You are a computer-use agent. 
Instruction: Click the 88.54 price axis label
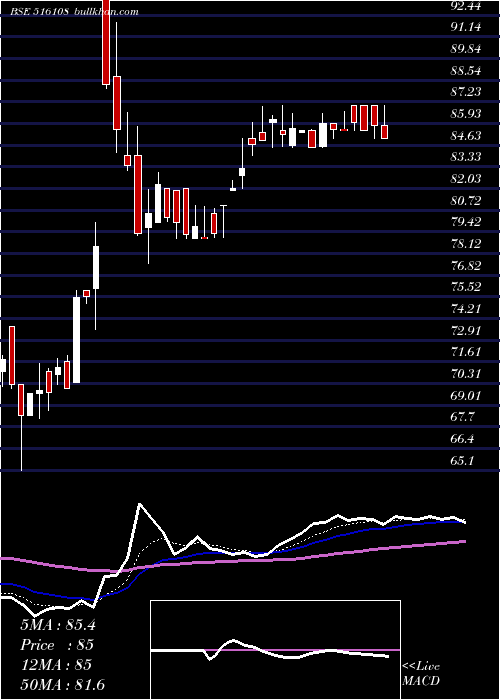click(465, 70)
